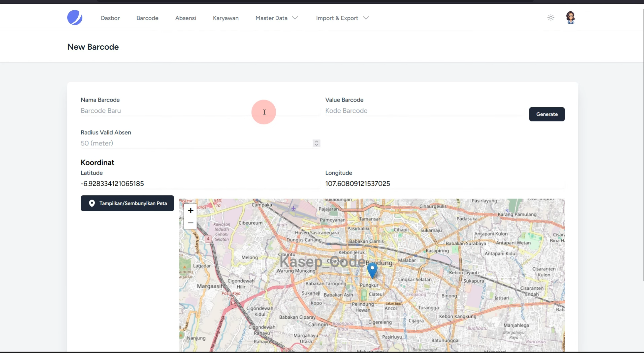Click the airport plane icon on map
The height and width of the screenshot is (353, 644).
[x=293, y=208]
